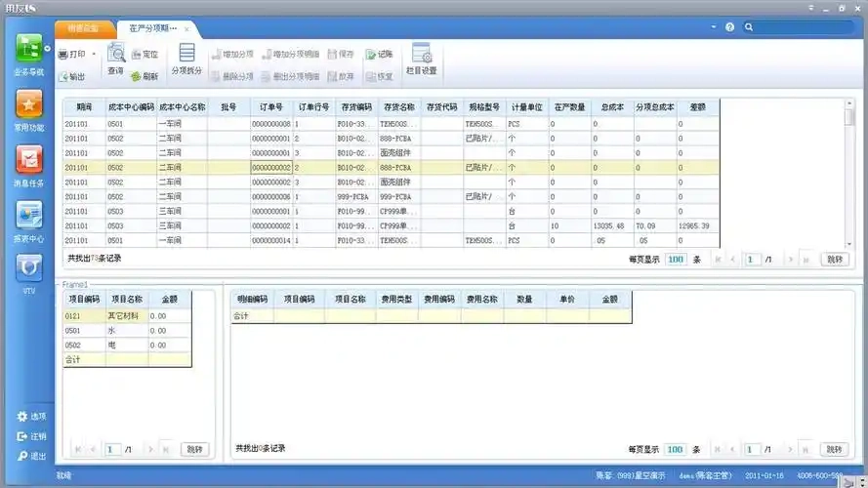Click the 定位 locate toolbar button
The height and width of the screenshot is (488, 868).
click(x=145, y=55)
